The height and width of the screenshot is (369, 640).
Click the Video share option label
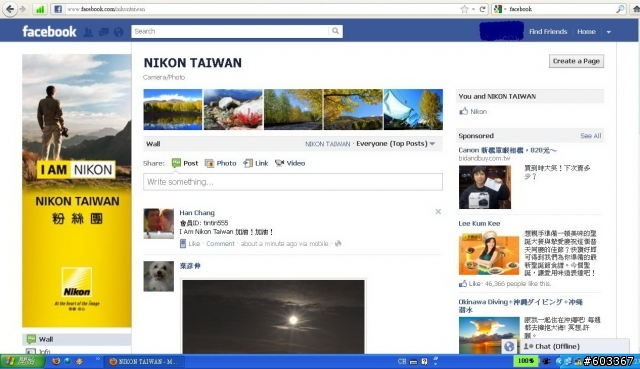tap(296, 163)
